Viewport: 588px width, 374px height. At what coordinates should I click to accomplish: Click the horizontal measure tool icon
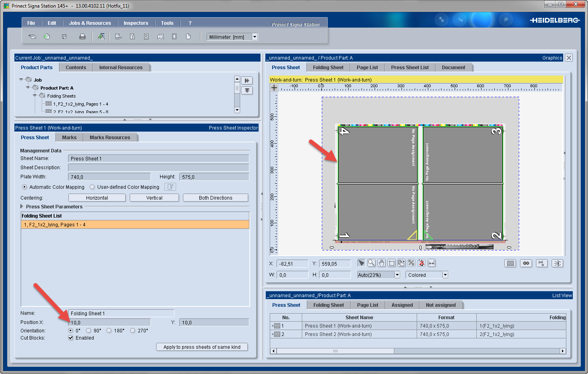pos(431,263)
